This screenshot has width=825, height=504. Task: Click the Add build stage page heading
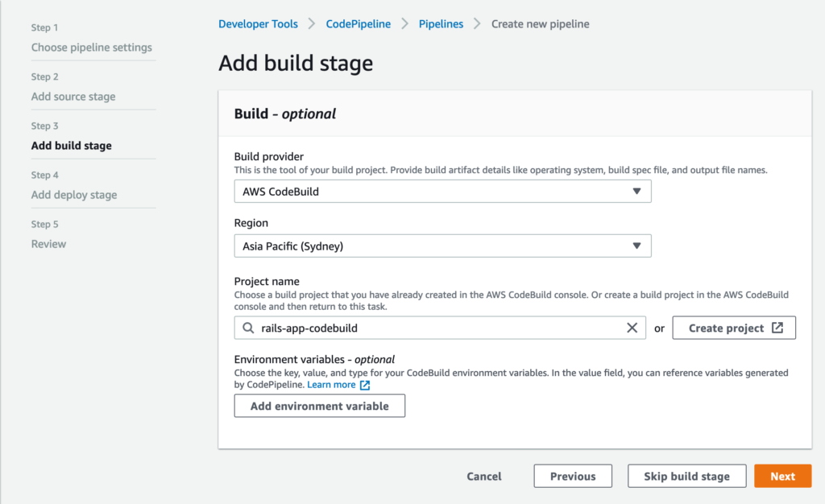click(296, 63)
